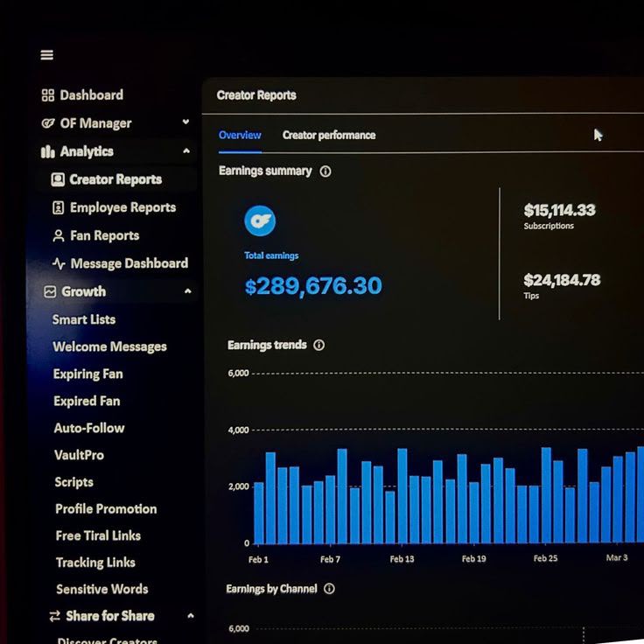Collapse the Growth section chevron

[188, 291]
